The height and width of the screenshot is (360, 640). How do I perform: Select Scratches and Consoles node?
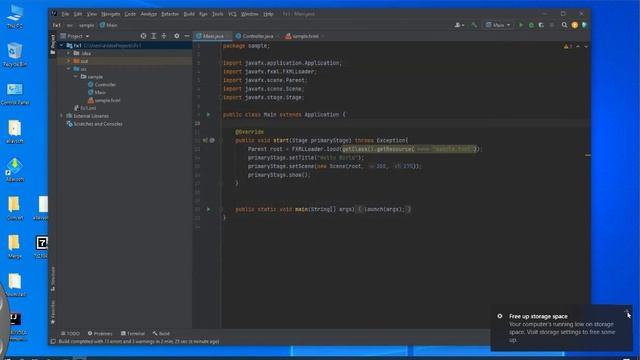94,124
